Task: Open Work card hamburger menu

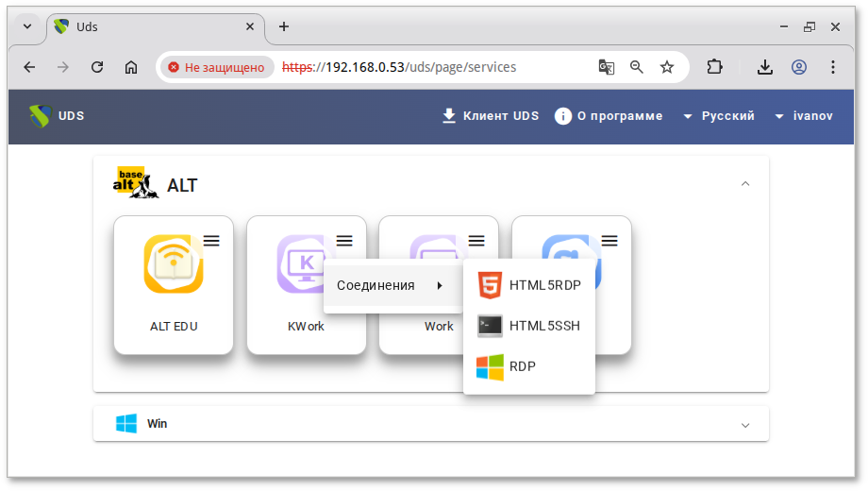Action: (476, 241)
